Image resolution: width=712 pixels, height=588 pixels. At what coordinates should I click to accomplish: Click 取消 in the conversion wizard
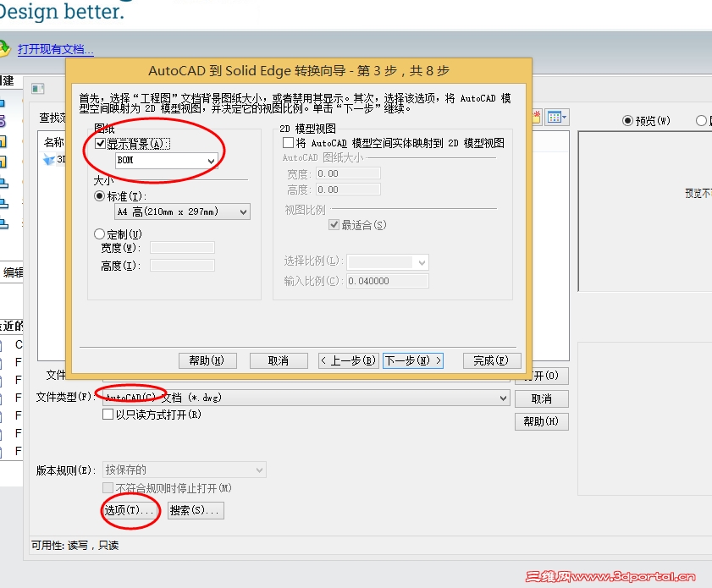tap(279, 360)
